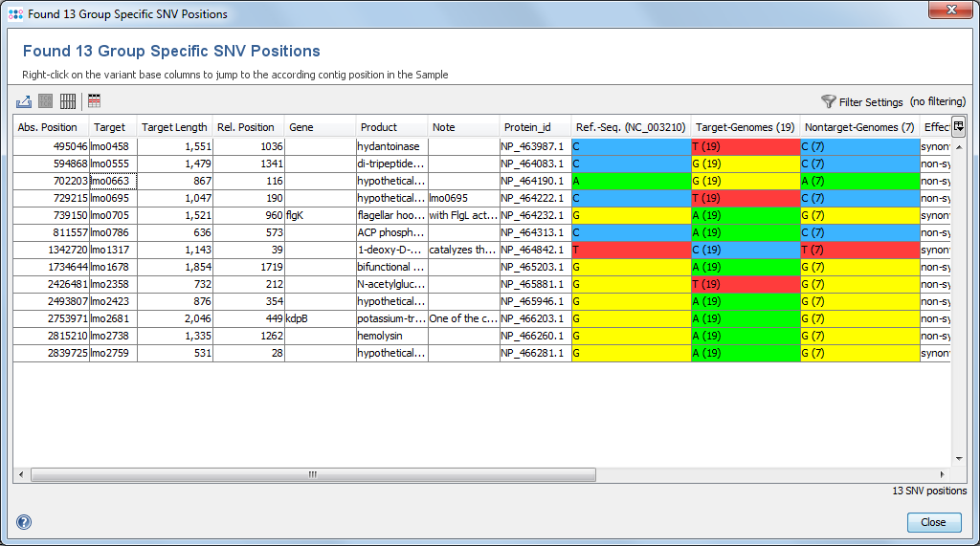Viewport: 980px width, 546px height.
Task: Click the funnel filter icon
Action: [x=829, y=101]
